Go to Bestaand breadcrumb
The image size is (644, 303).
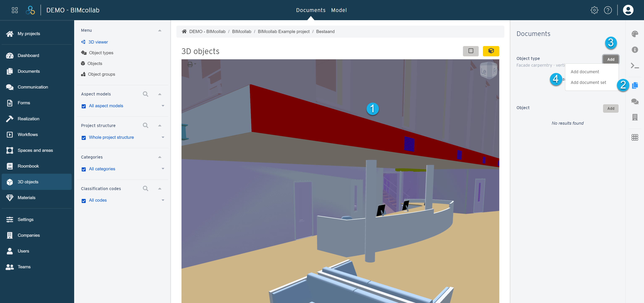(x=325, y=32)
